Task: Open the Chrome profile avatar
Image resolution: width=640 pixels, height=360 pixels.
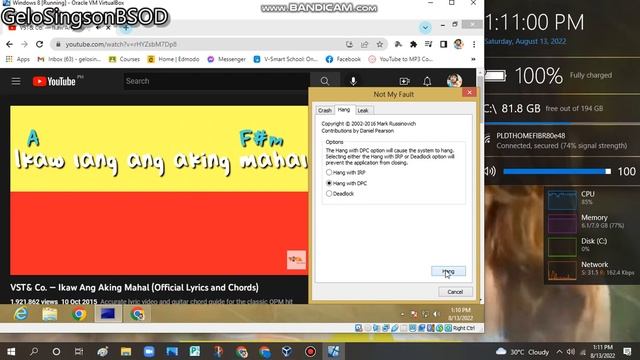Action: (x=458, y=44)
